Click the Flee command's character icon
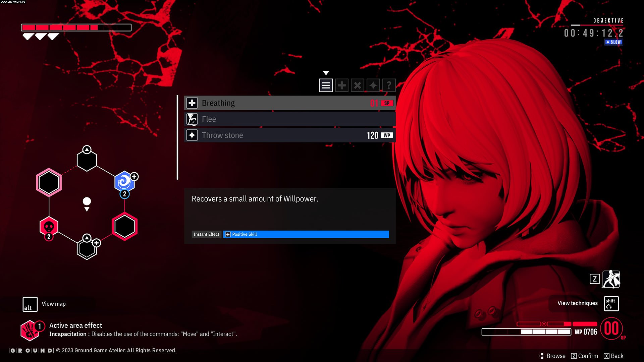644x362 pixels. point(192,119)
